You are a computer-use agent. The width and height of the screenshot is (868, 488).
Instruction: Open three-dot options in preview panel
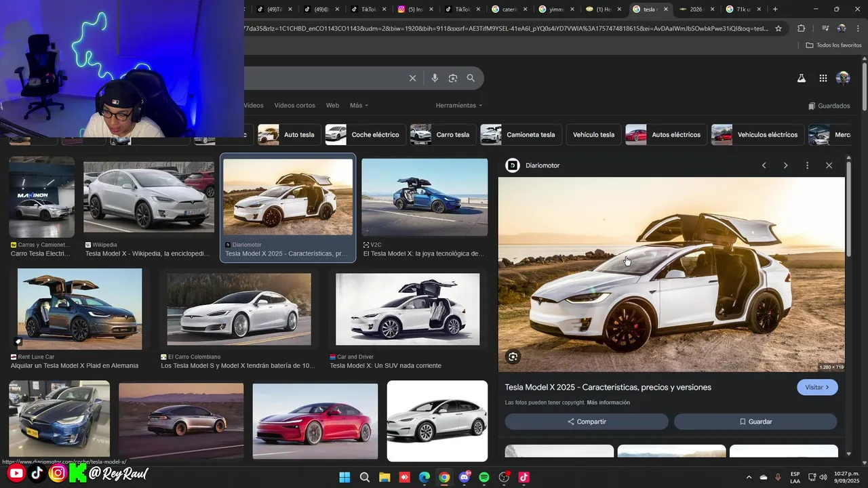click(807, 165)
